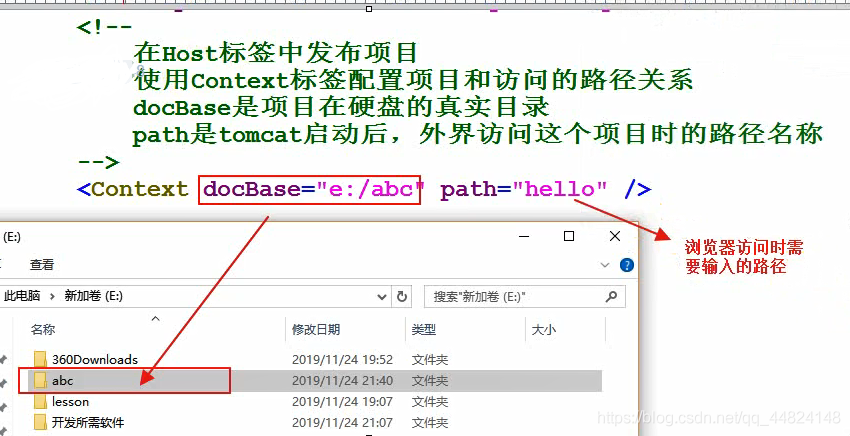The image size is (850, 436).
Task: Select 此电脑 in the address breadcrumb
Action: [x=22, y=296]
